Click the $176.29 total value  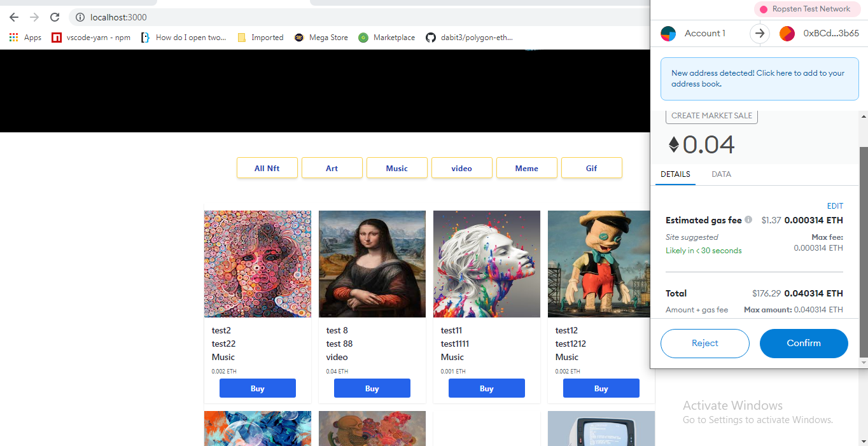click(x=766, y=293)
